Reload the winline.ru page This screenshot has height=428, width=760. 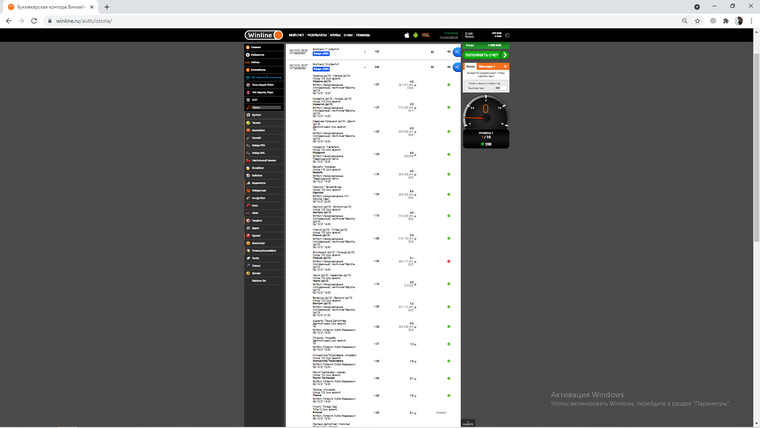[34, 21]
